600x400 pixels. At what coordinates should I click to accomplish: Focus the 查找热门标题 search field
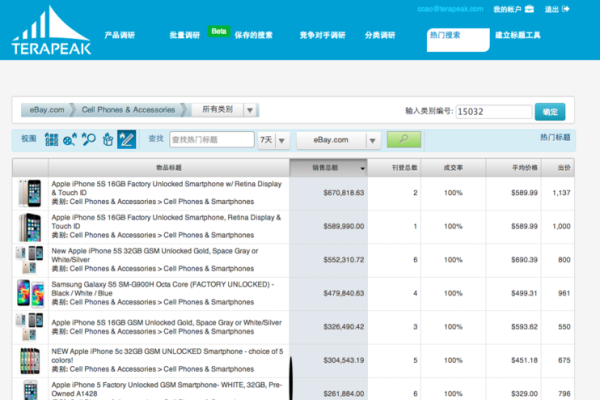(x=212, y=139)
